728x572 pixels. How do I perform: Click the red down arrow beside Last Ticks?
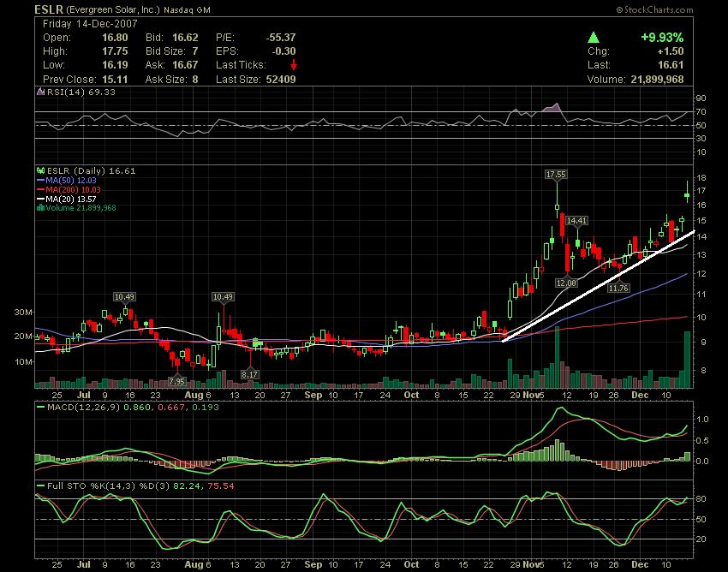point(294,65)
